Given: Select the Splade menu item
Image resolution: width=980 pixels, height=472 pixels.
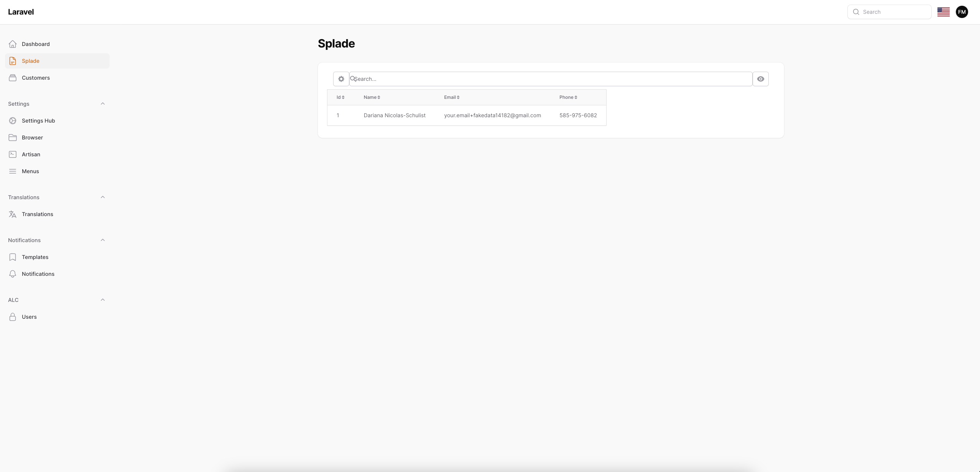Looking at the screenshot, I should [x=31, y=61].
